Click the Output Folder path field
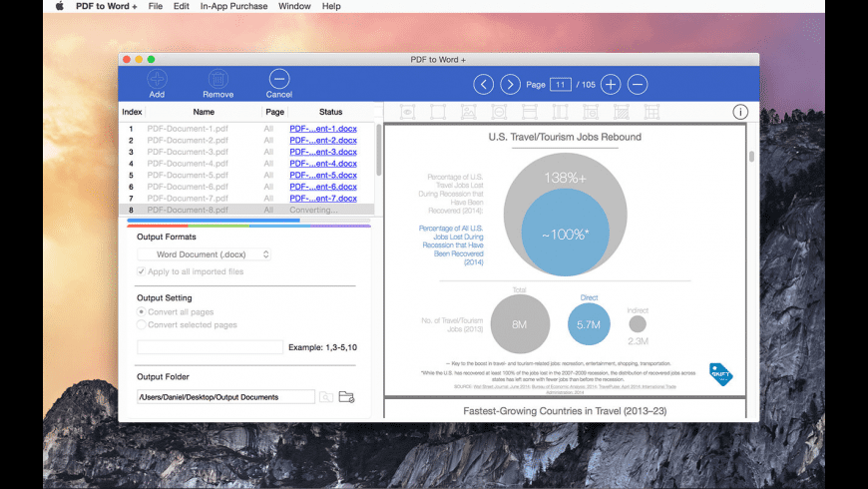 point(225,396)
